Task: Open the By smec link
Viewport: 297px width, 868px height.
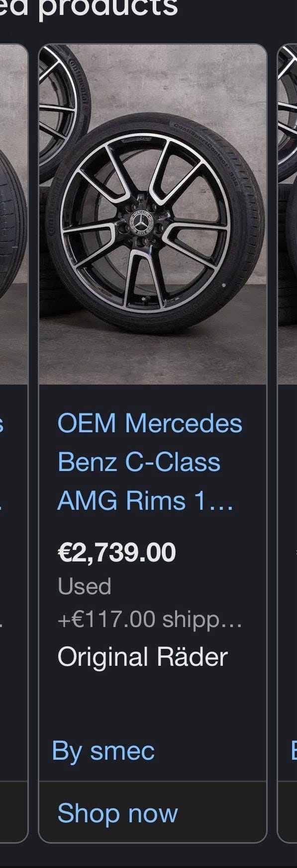Action: coord(103,750)
